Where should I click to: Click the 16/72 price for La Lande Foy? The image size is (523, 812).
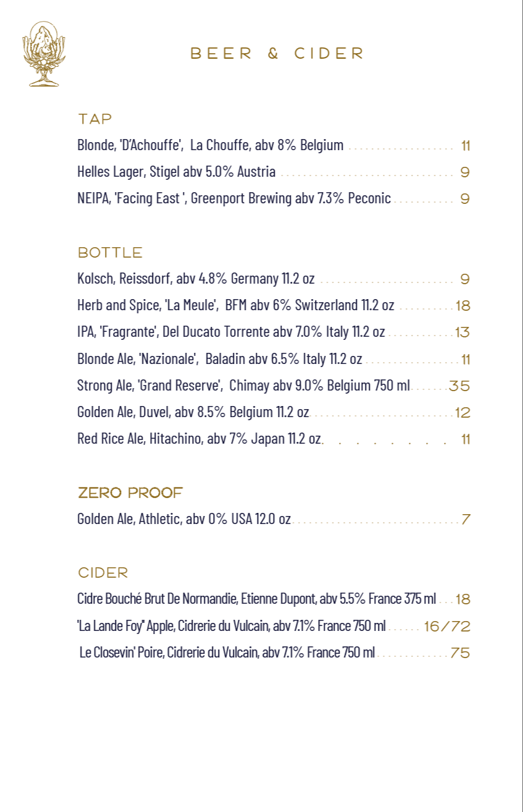click(448, 627)
